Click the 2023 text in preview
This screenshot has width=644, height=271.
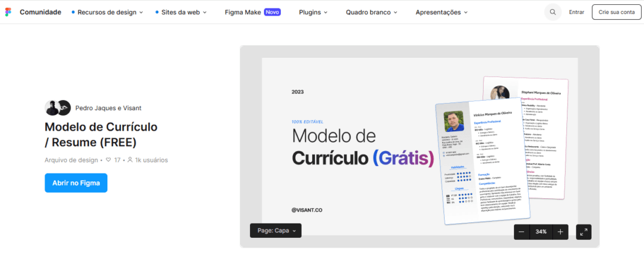298,92
